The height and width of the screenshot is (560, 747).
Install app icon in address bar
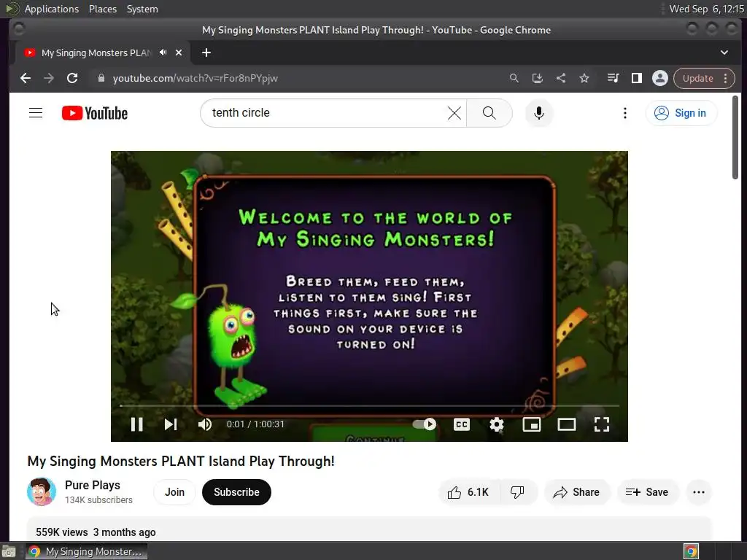(538, 78)
